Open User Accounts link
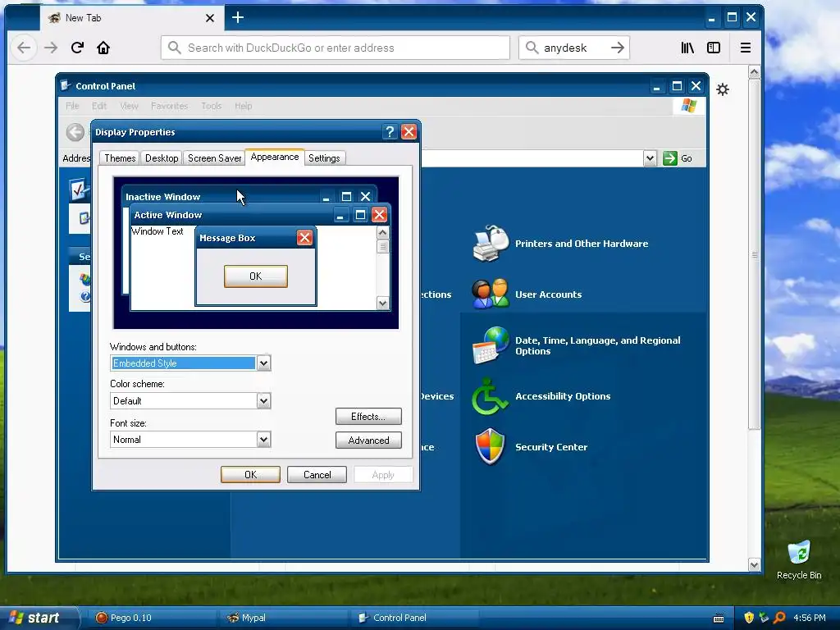This screenshot has width=840, height=630. [548, 294]
